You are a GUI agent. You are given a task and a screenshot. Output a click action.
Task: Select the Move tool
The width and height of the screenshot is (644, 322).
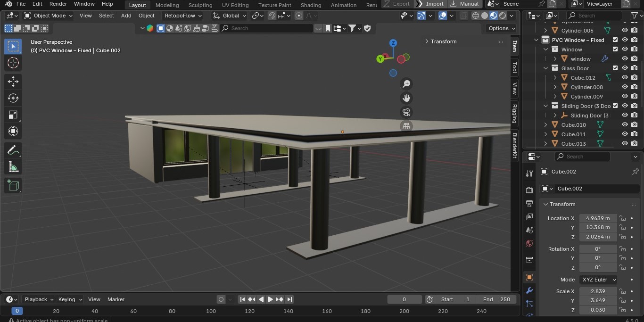click(x=13, y=82)
